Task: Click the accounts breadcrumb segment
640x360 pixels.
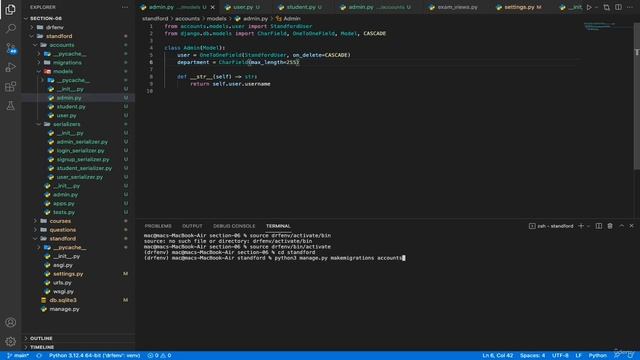Action: (x=187, y=18)
